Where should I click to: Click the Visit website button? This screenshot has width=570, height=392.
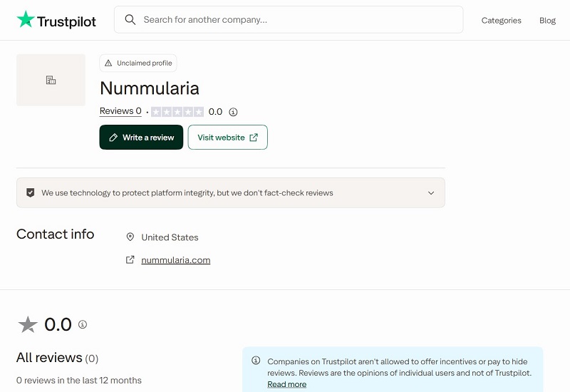227,137
